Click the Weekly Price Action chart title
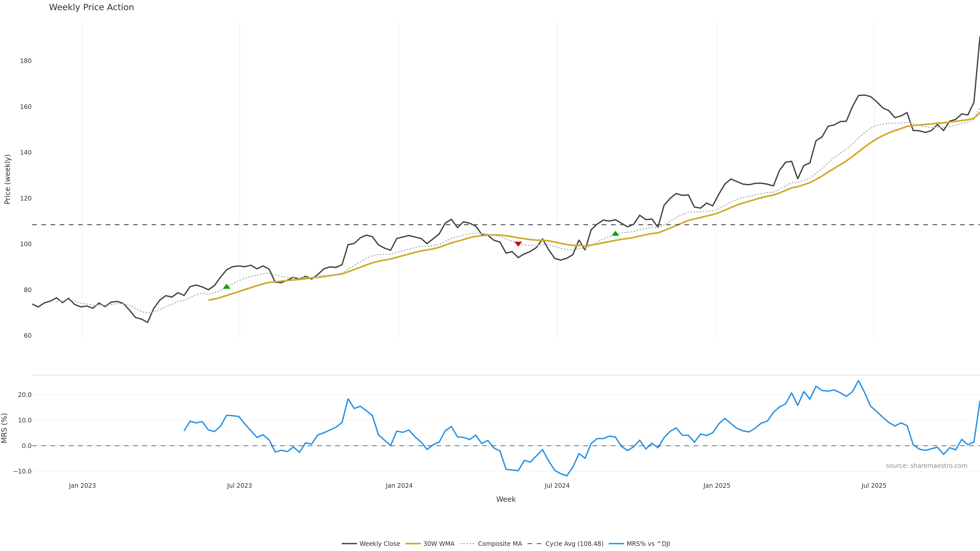This screenshot has height=551, width=980. click(x=91, y=7)
